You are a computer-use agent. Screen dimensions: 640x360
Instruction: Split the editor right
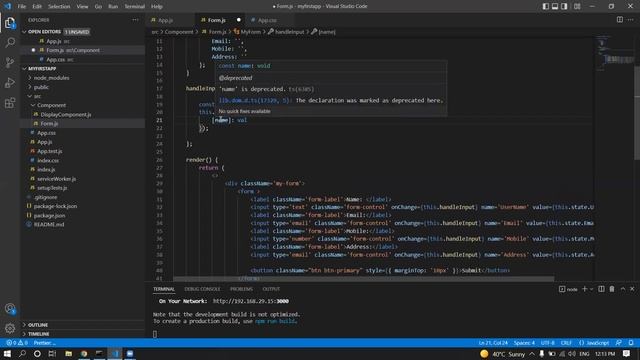click(620, 20)
